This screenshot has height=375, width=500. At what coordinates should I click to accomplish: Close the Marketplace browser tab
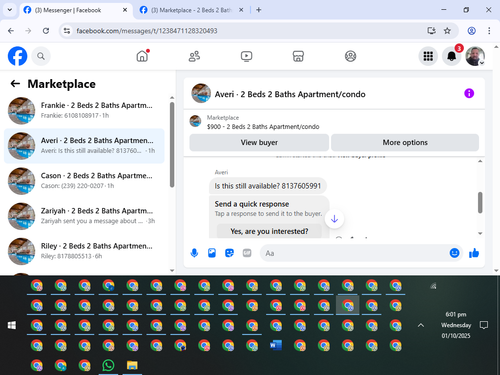tap(241, 10)
